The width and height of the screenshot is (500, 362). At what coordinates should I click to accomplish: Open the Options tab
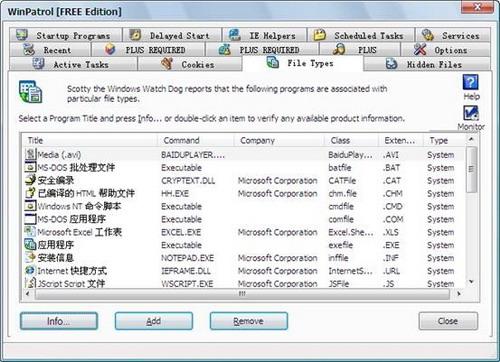(445, 50)
